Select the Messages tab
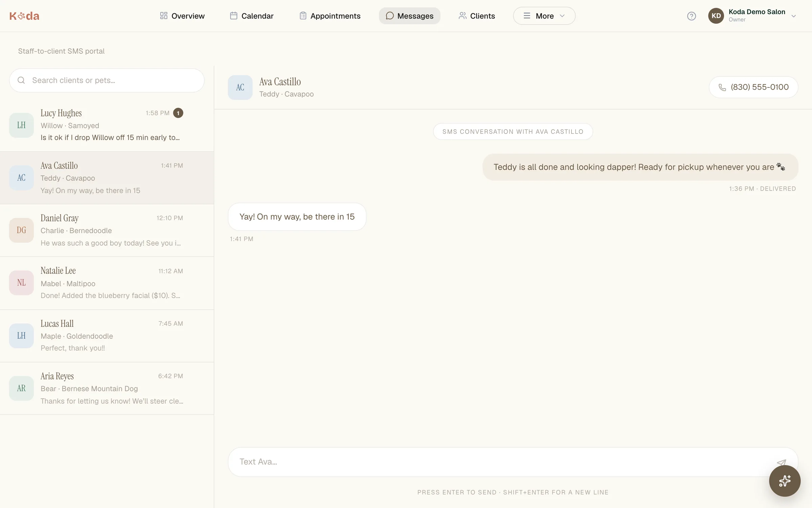812x508 pixels. click(x=409, y=16)
